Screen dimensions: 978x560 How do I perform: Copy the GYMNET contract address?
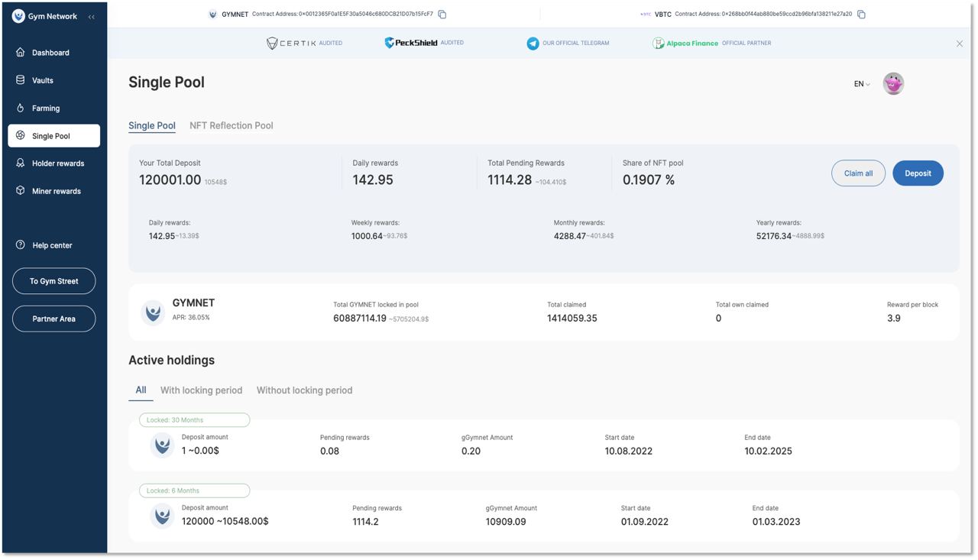(x=442, y=15)
